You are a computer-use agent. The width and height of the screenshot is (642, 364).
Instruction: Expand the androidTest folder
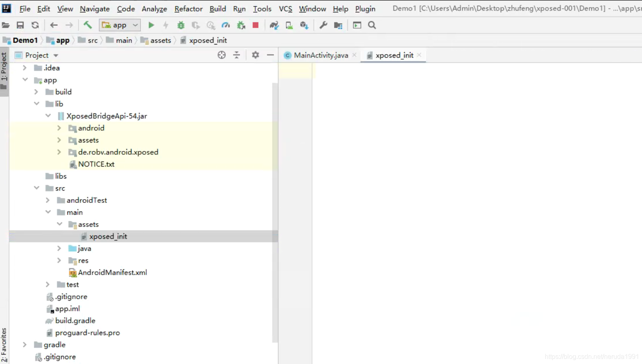tap(48, 200)
